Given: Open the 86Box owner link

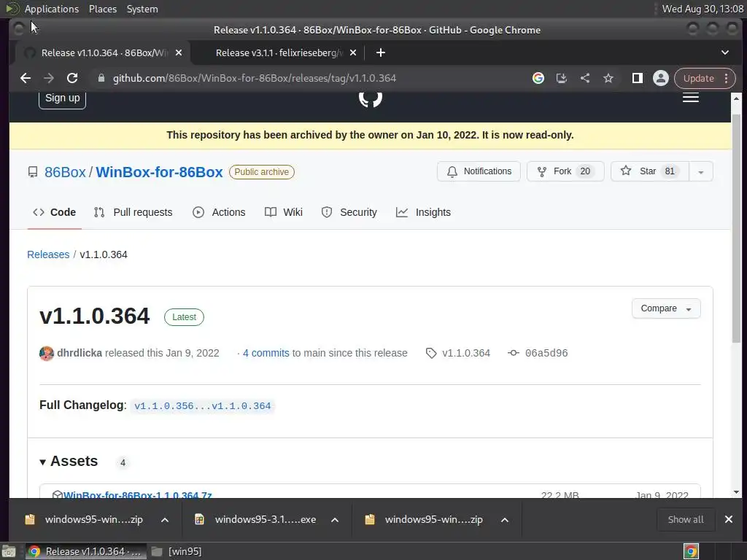Looking at the screenshot, I should [x=65, y=172].
